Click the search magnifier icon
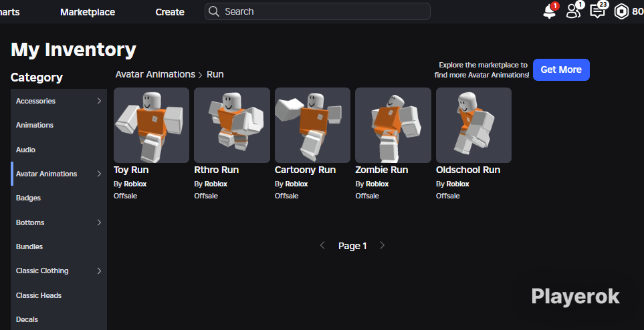644x330 pixels. click(x=214, y=11)
